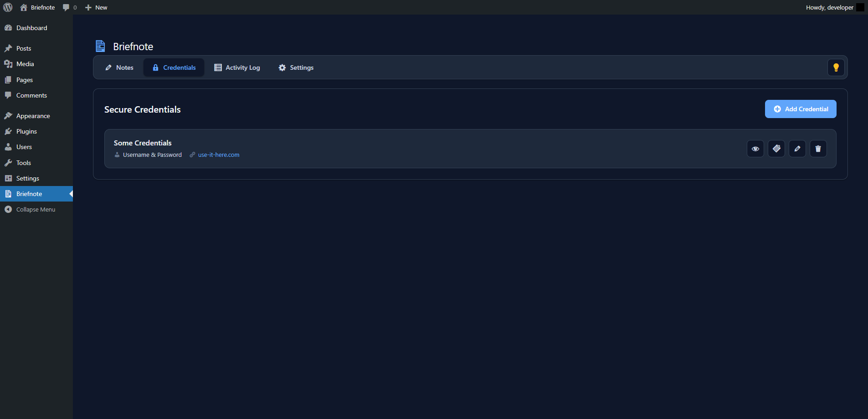Screen dimensions: 868x419
Task: Open Pages from the sidebar menu
Action: pos(36,80)
